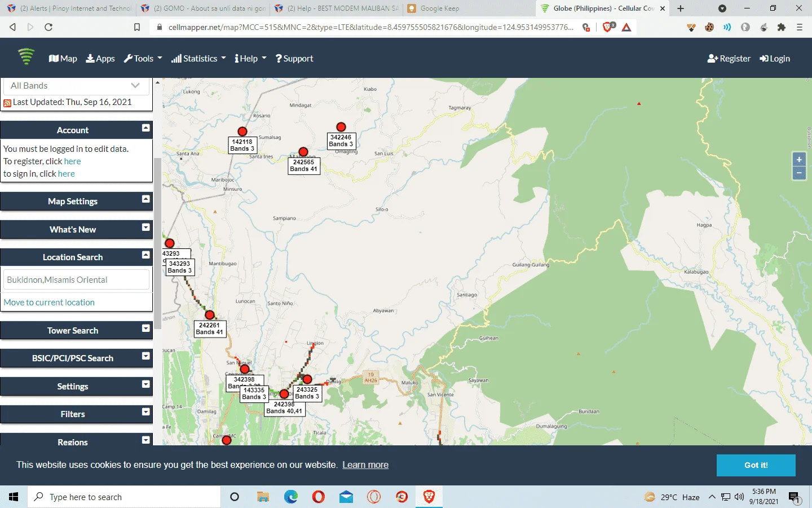Open the Brave Shields icon
This screenshot has height=508, width=812.
pos(608,27)
